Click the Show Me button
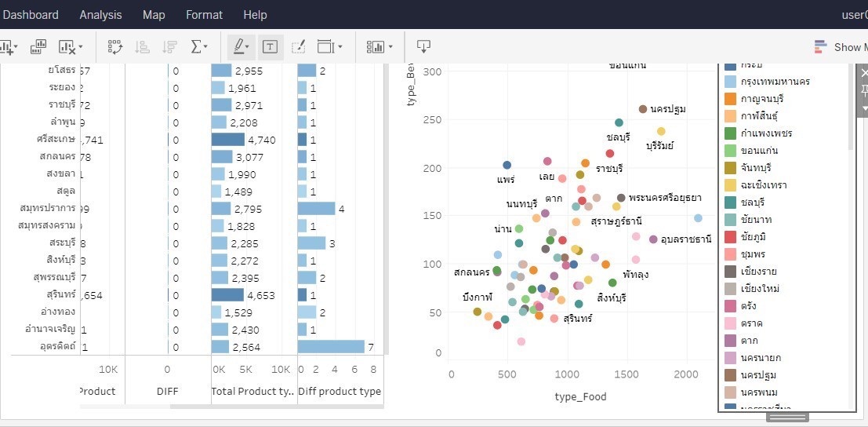 839,47
